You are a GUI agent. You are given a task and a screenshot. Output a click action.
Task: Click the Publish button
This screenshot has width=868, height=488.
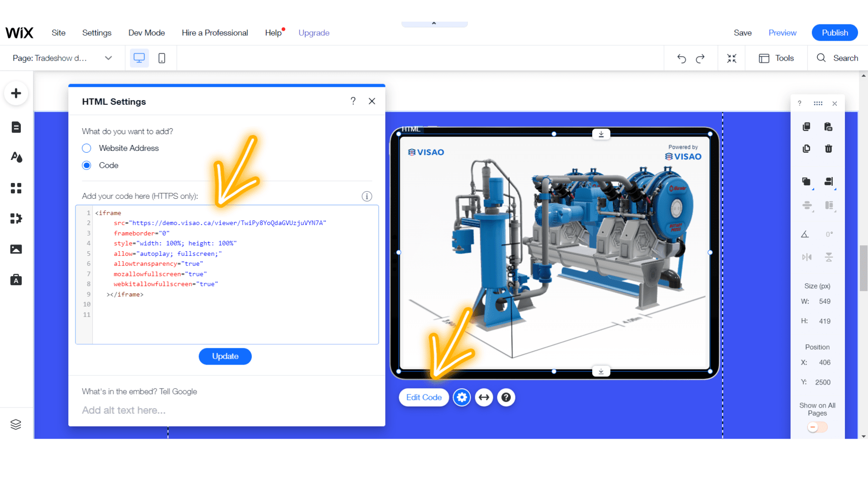click(x=835, y=33)
